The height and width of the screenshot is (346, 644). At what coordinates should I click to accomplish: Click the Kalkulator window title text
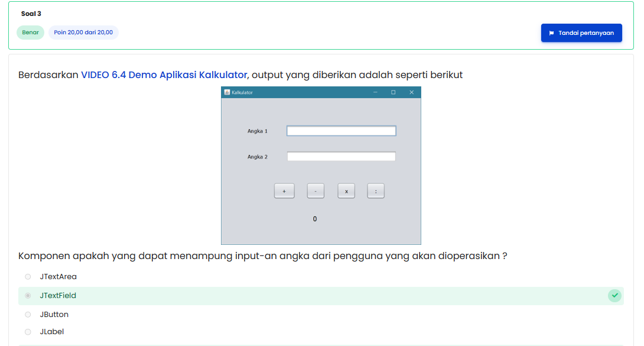pyautogui.click(x=242, y=92)
